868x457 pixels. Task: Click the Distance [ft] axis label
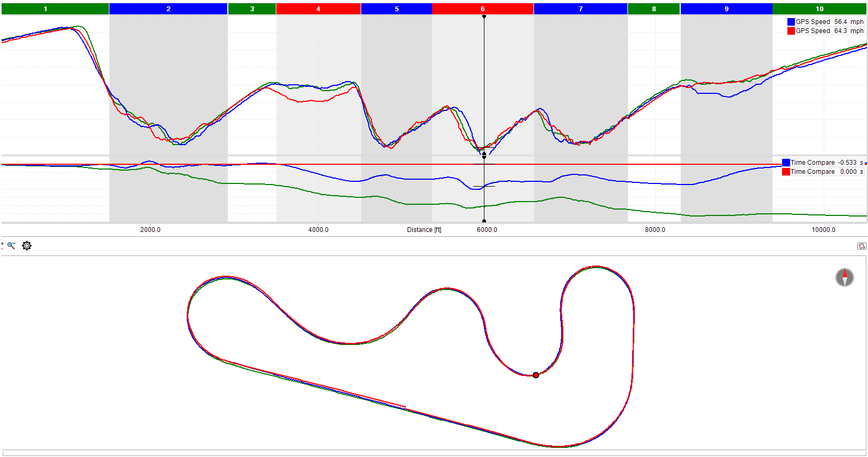pyautogui.click(x=424, y=230)
